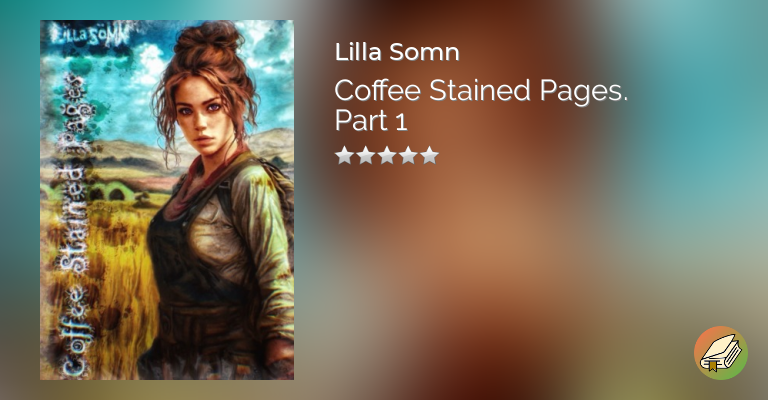
Task: Click the woman's hair bun on cover
Action: pyautogui.click(x=208, y=43)
